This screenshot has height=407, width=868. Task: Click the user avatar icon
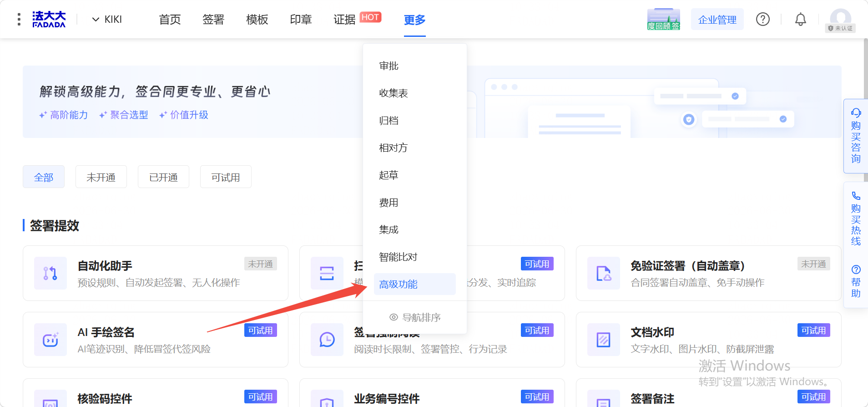841,18
